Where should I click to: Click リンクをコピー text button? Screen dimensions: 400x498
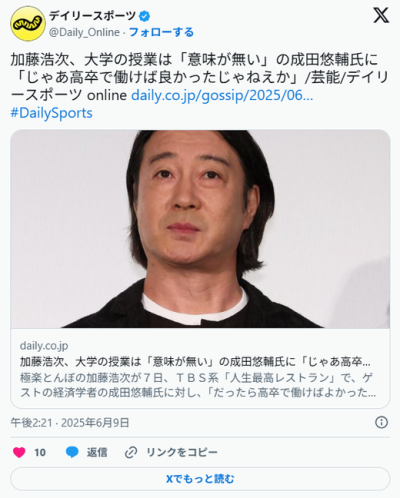coord(182,452)
